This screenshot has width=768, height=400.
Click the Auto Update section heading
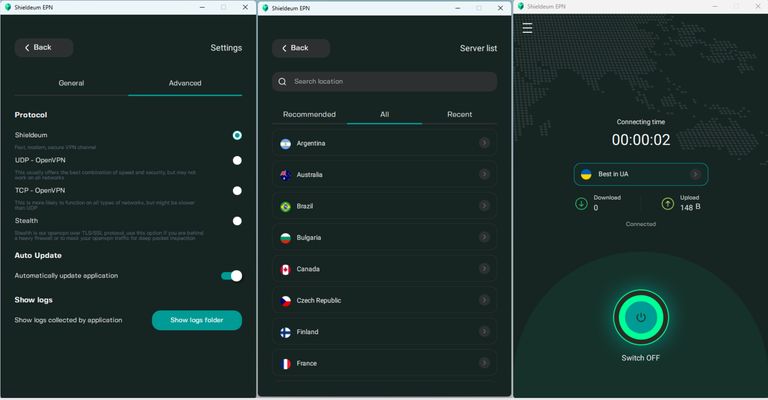click(x=38, y=256)
